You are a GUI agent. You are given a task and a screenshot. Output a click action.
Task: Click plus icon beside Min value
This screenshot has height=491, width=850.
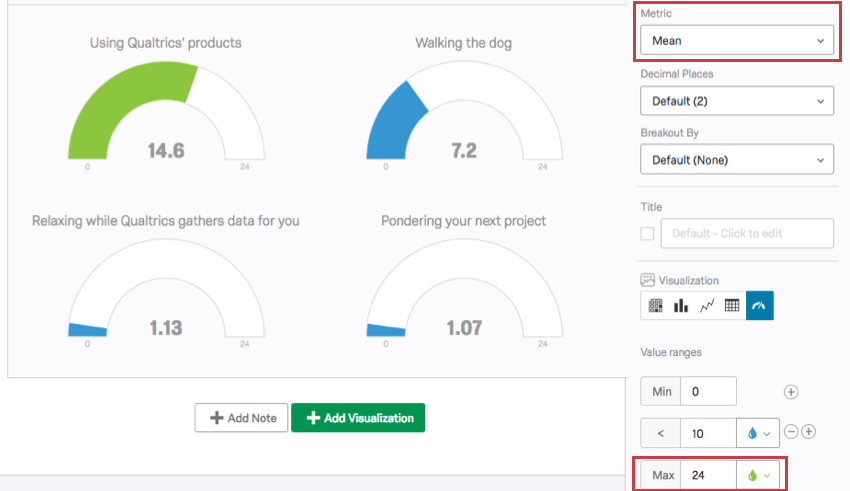[790, 391]
